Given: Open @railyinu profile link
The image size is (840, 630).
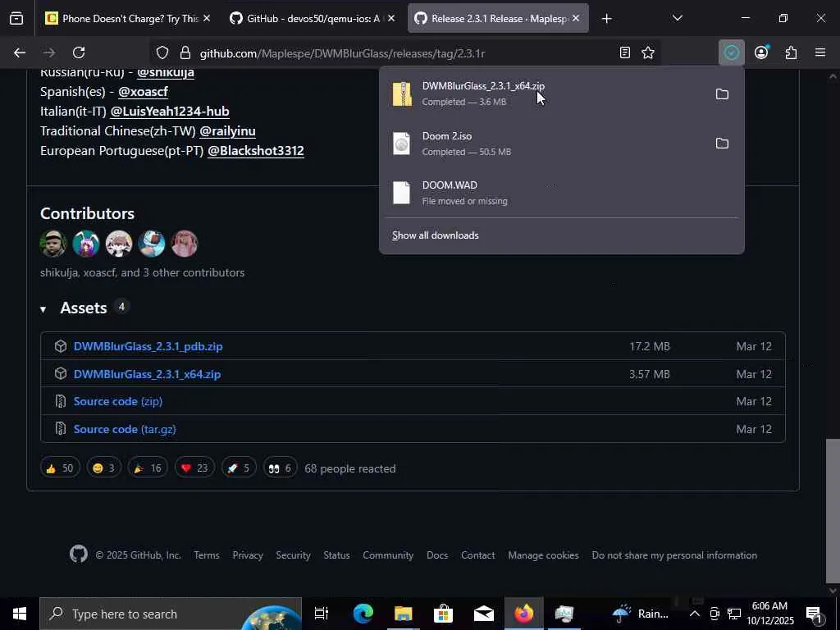Looking at the screenshot, I should click(x=227, y=131).
